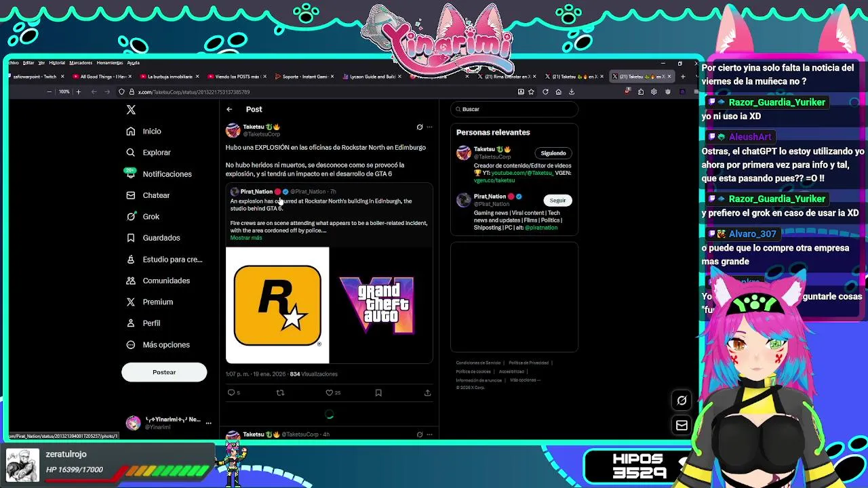Zoom in using the plus by 100%
The height and width of the screenshot is (488, 868).
[x=78, y=91]
